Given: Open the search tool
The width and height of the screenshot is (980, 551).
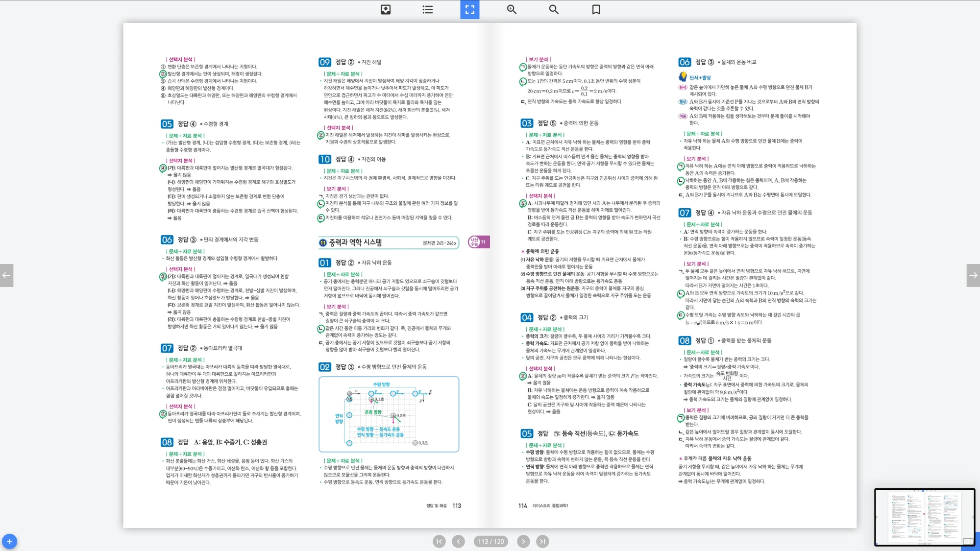Looking at the screenshot, I should 554,9.
